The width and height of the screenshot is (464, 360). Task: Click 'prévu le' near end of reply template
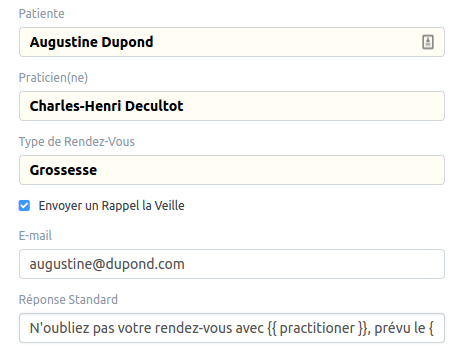point(400,328)
